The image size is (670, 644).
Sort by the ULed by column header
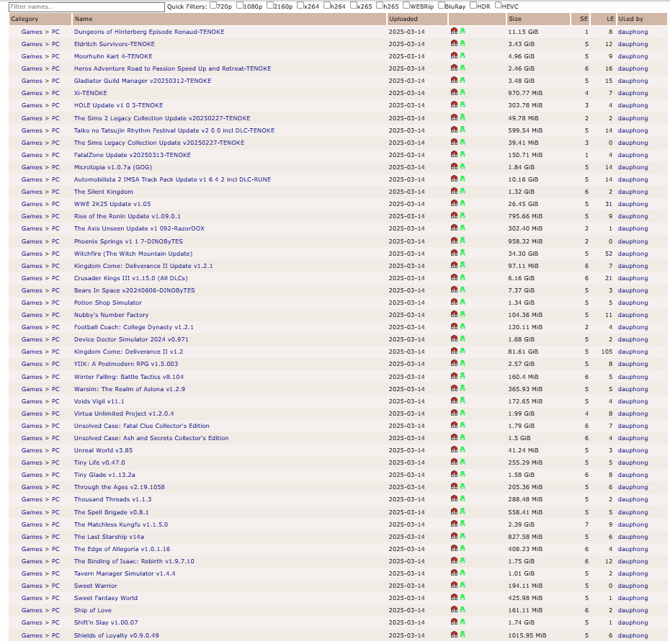(642, 19)
